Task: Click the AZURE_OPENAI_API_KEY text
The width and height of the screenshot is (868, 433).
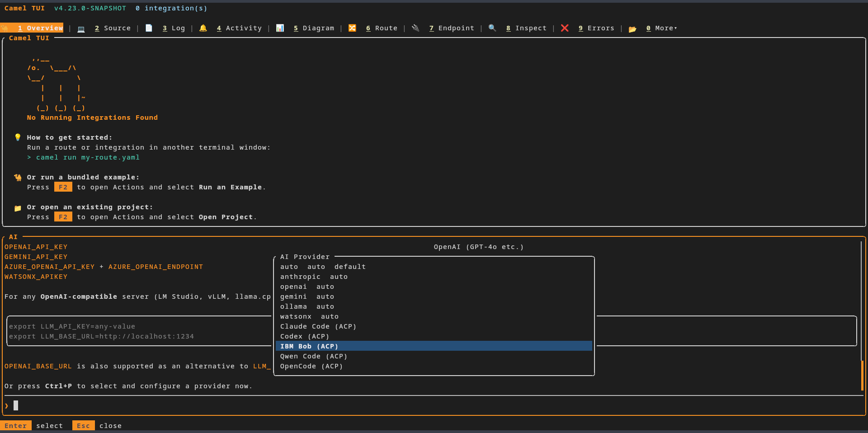Action: coord(49,267)
